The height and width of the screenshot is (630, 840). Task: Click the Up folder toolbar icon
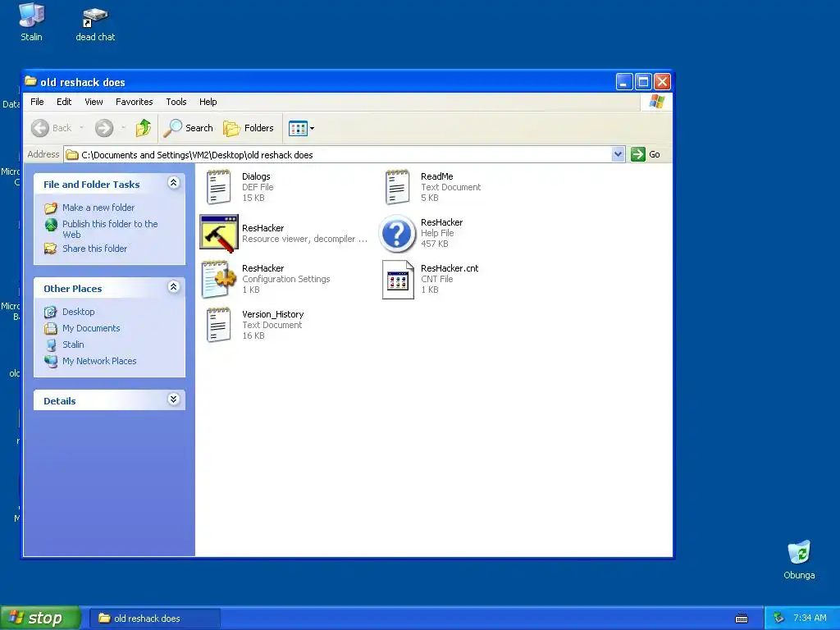[143, 128]
